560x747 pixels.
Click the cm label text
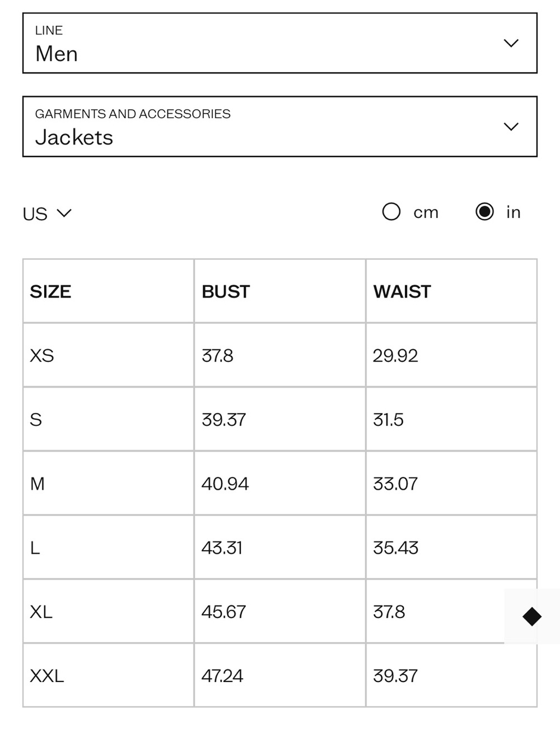(x=426, y=212)
